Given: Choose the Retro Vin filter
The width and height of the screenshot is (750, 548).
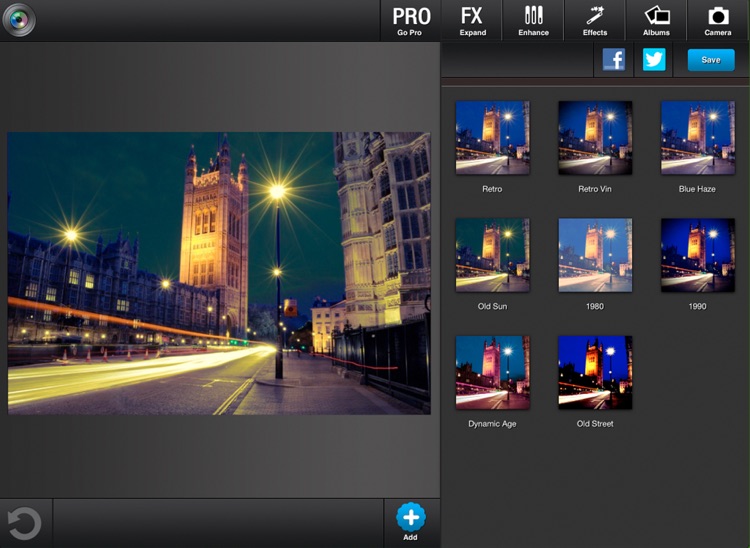Looking at the screenshot, I should (595, 138).
